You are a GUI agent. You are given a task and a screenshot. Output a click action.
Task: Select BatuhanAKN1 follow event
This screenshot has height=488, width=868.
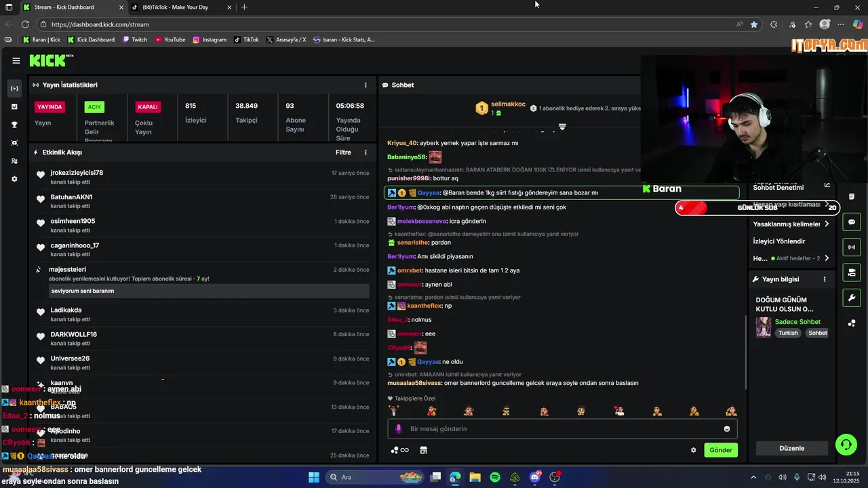(71, 197)
